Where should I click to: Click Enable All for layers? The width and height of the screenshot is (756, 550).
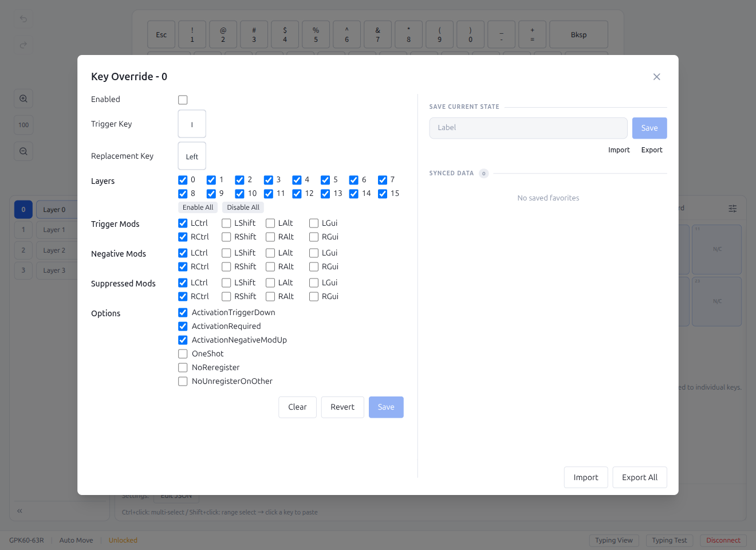pos(198,207)
